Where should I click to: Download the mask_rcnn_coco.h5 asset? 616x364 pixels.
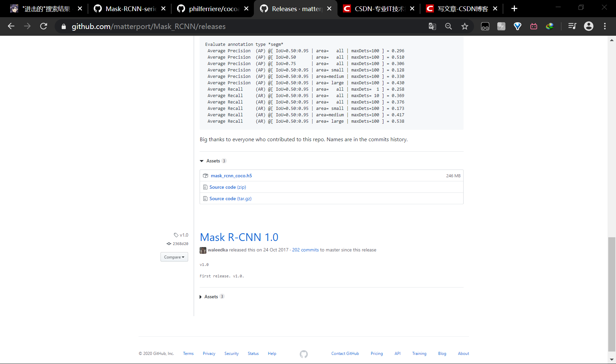[x=231, y=175]
